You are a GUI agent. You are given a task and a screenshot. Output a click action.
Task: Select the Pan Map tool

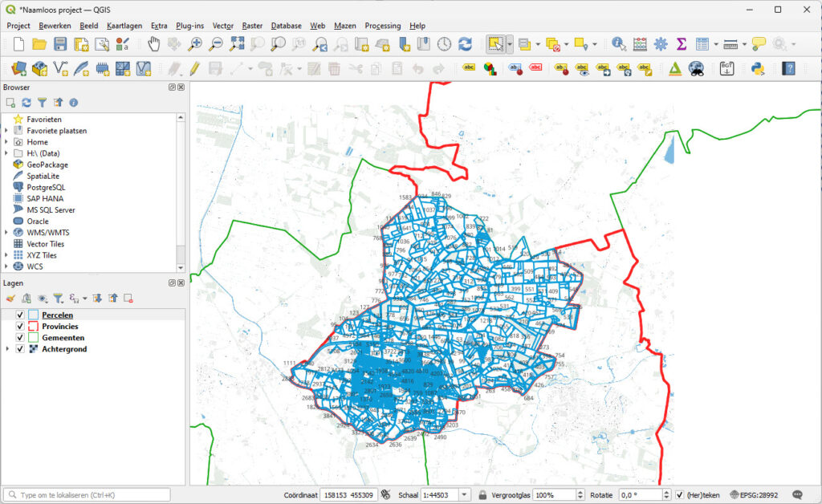click(154, 44)
